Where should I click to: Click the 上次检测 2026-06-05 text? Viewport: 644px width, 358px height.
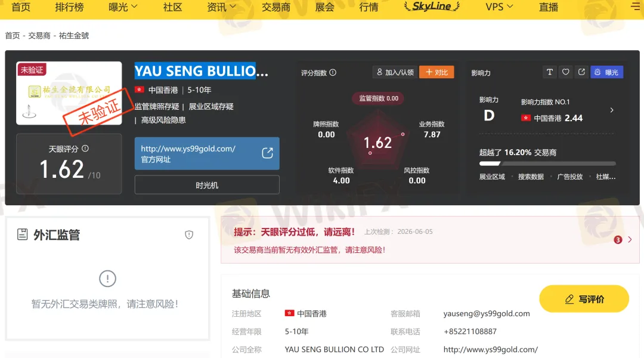point(398,232)
